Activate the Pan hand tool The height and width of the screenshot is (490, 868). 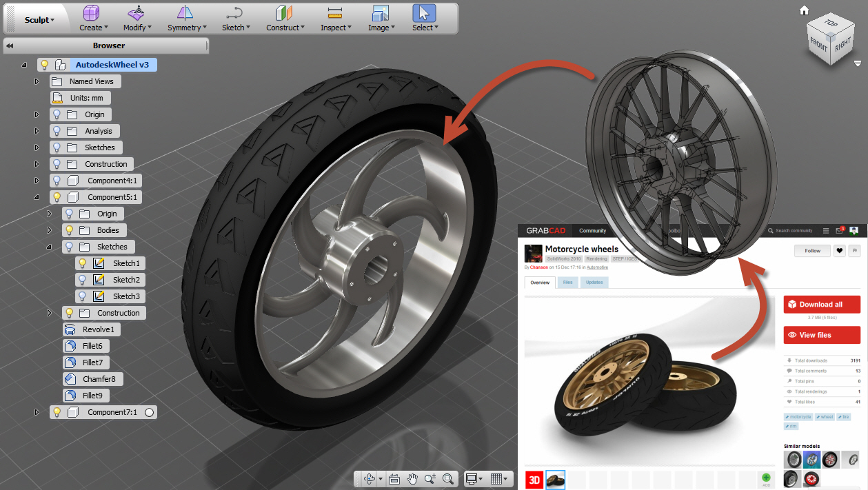point(412,480)
